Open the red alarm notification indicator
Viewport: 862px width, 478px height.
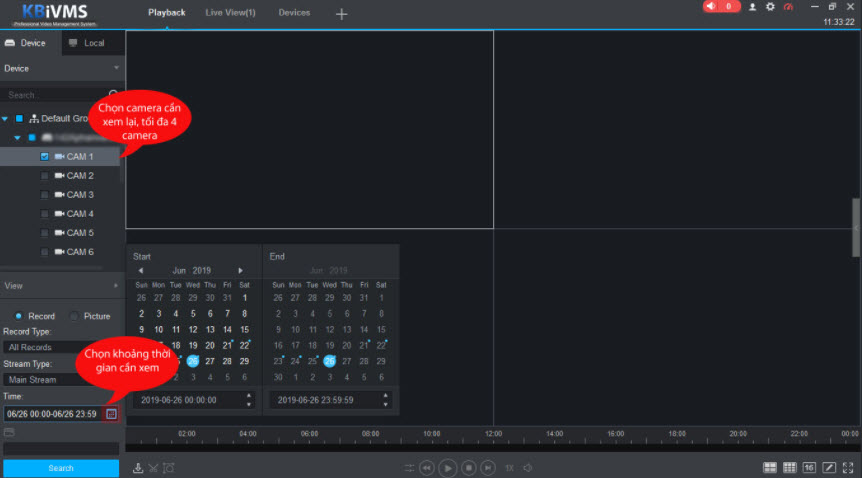coord(721,7)
